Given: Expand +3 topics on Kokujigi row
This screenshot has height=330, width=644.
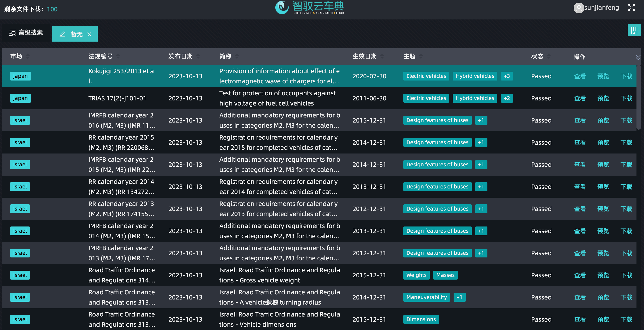Looking at the screenshot, I should 507,76.
